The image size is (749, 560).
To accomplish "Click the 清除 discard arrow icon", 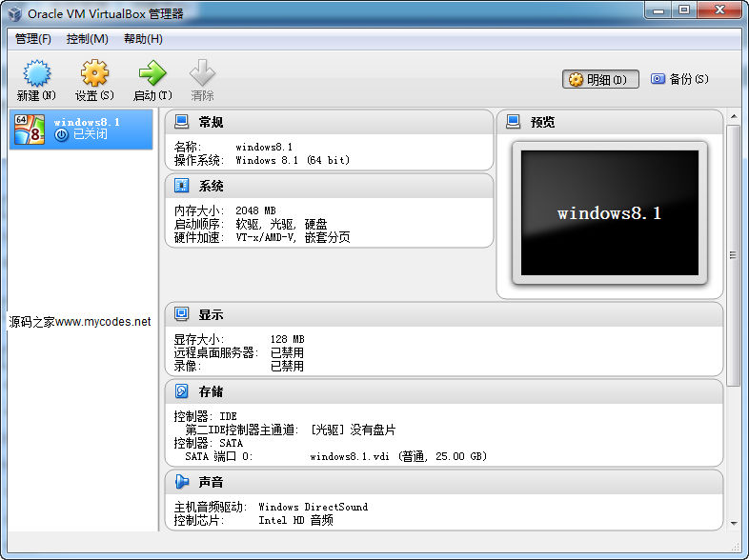I will pyautogui.click(x=202, y=73).
